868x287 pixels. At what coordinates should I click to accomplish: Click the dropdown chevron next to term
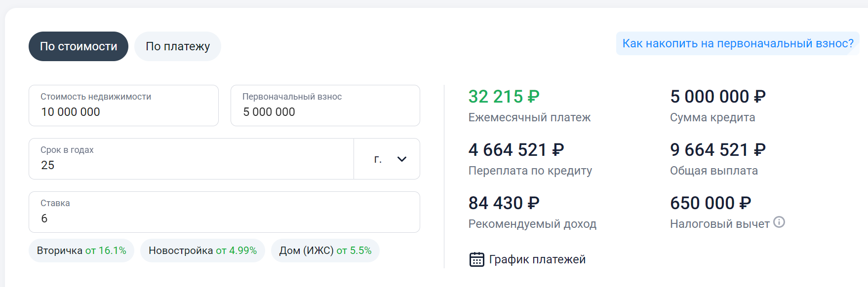tap(402, 159)
